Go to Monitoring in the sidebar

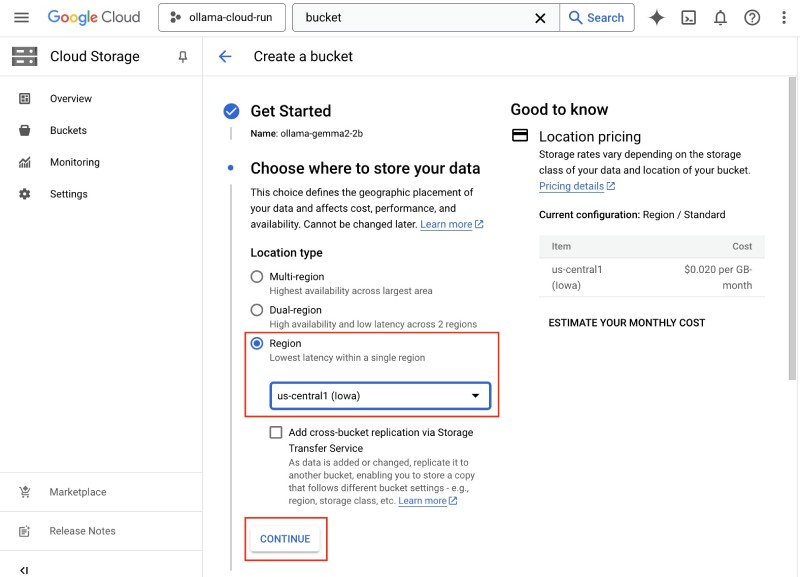point(74,163)
